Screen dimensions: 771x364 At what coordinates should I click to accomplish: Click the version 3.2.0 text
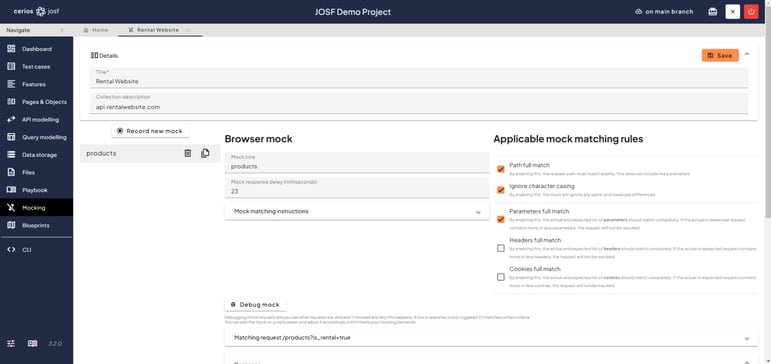[x=55, y=343]
